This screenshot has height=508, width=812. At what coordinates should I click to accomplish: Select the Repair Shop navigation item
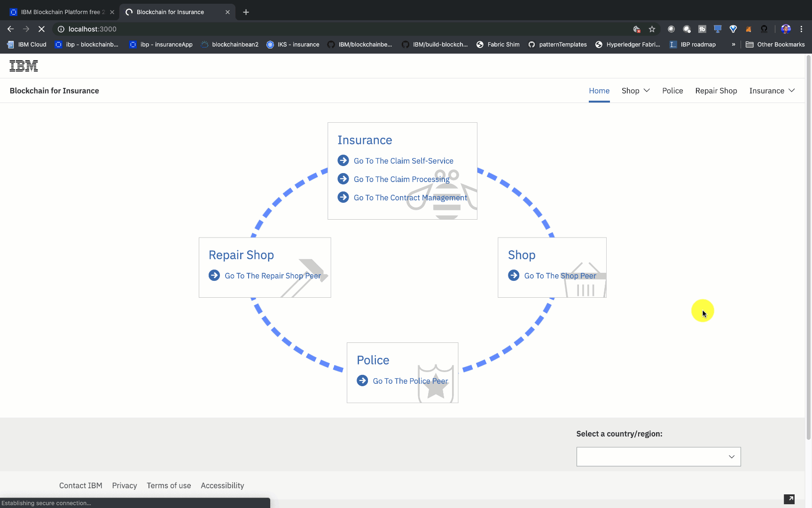[x=716, y=91]
